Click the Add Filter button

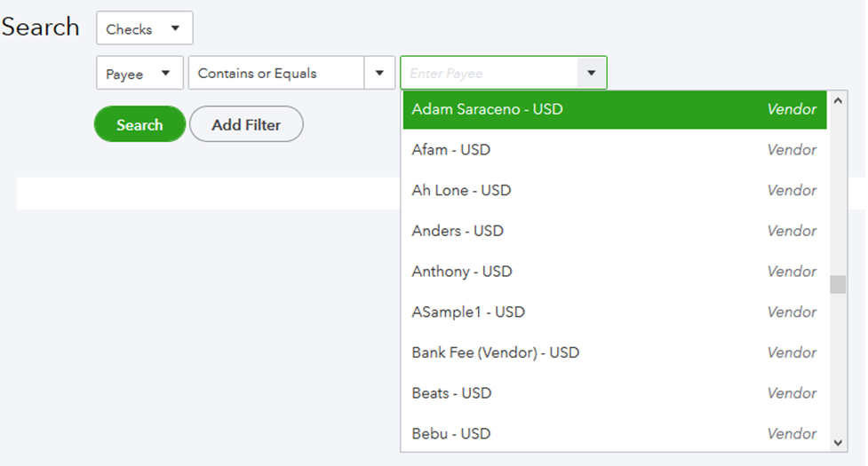tap(246, 124)
